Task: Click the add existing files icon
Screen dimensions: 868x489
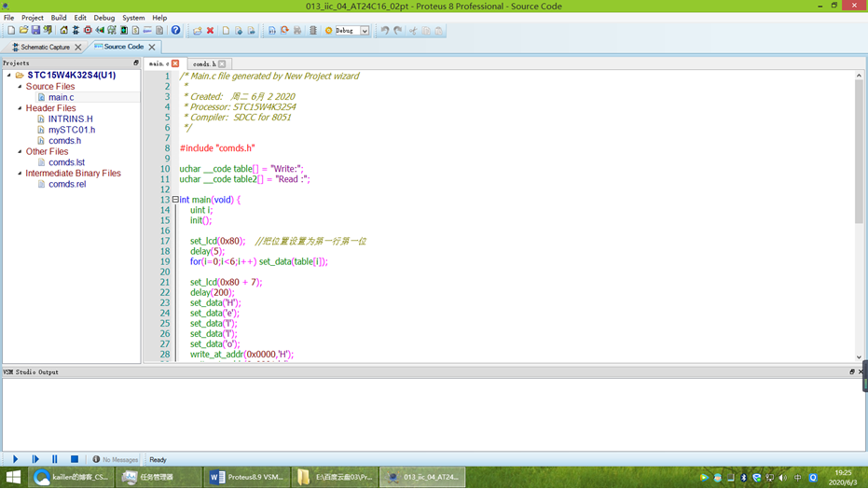Action: (239, 31)
